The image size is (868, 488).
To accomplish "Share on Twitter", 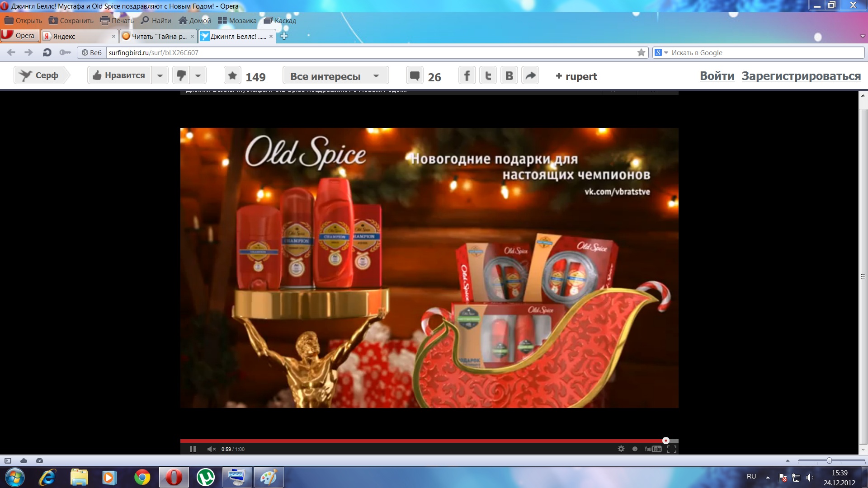I will pyautogui.click(x=488, y=75).
